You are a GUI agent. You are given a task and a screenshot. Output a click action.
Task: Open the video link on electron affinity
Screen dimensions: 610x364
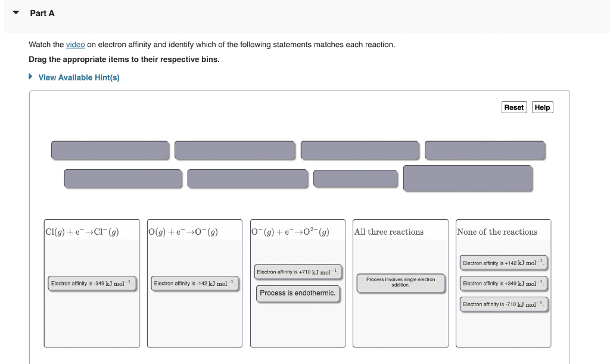(76, 45)
